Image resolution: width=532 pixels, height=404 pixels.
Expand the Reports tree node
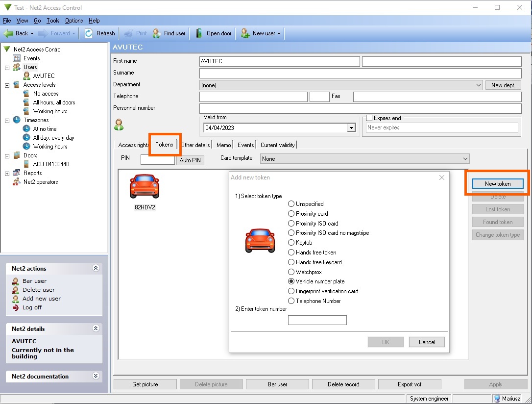[7, 174]
